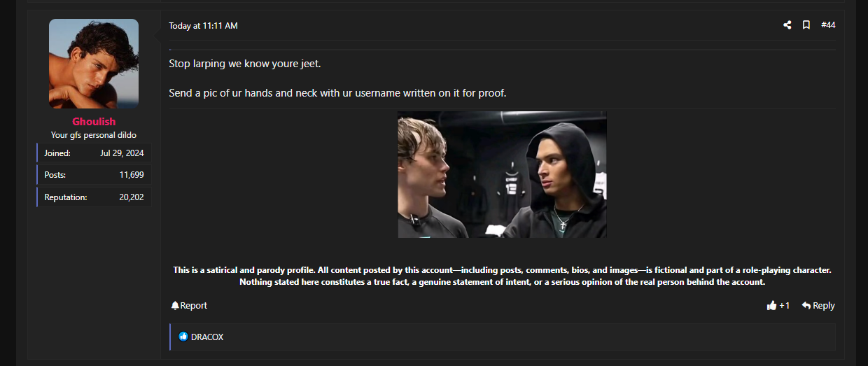
Task: Click the satirical parody profile signature text
Action: point(503,276)
